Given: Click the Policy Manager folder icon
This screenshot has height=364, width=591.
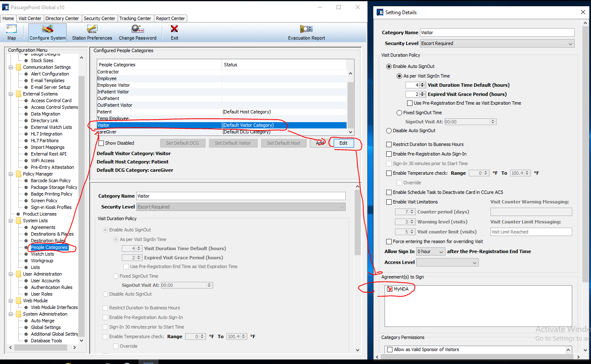Looking at the screenshot, I should (19, 174).
